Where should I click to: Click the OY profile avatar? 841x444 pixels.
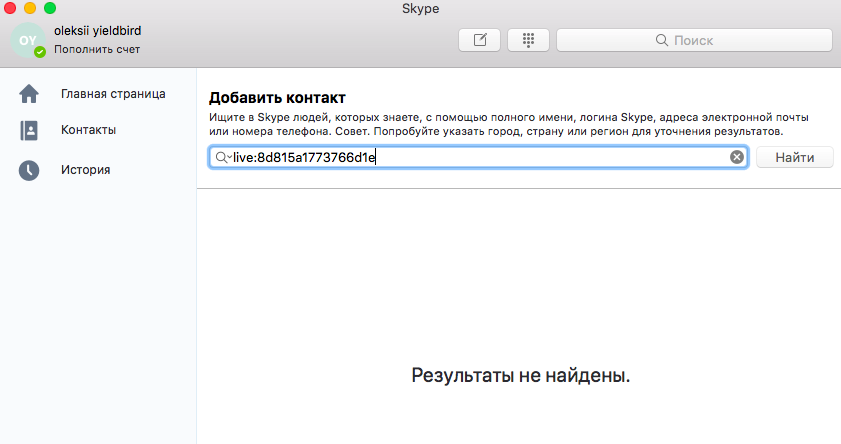click(28, 40)
